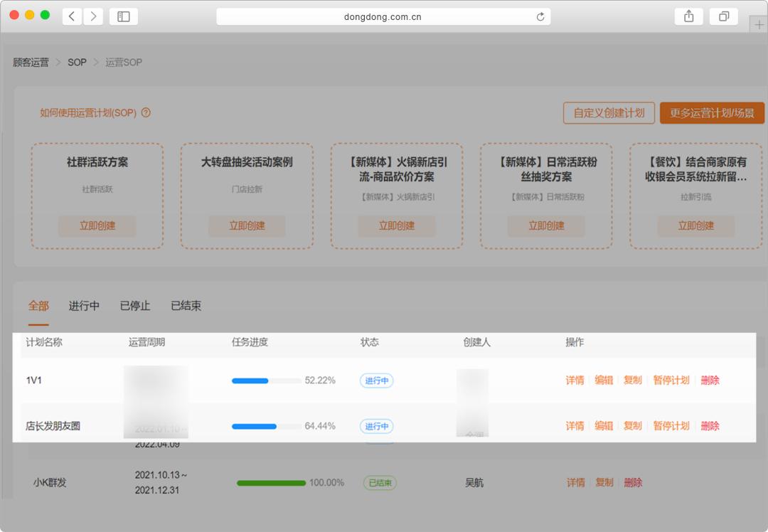Click 立即创建 on 日常活跃粉丝抽奖方案 card
This screenshot has height=532, width=768.
click(546, 226)
